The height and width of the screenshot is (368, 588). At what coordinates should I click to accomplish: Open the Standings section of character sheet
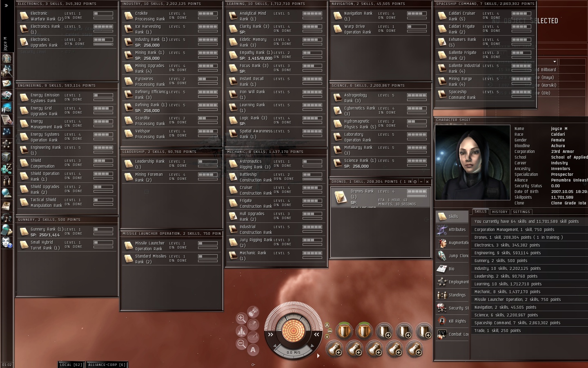coord(452,295)
